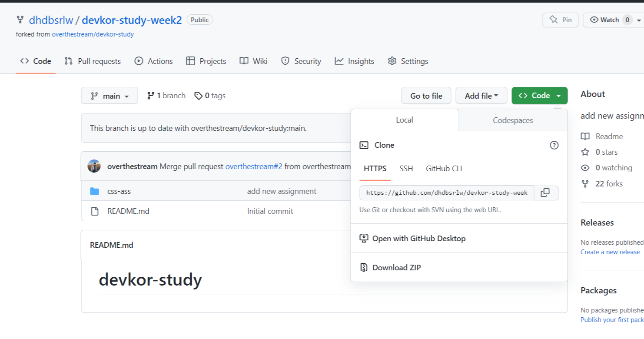Click the eye icon beside 0 watching

pyautogui.click(x=585, y=168)
